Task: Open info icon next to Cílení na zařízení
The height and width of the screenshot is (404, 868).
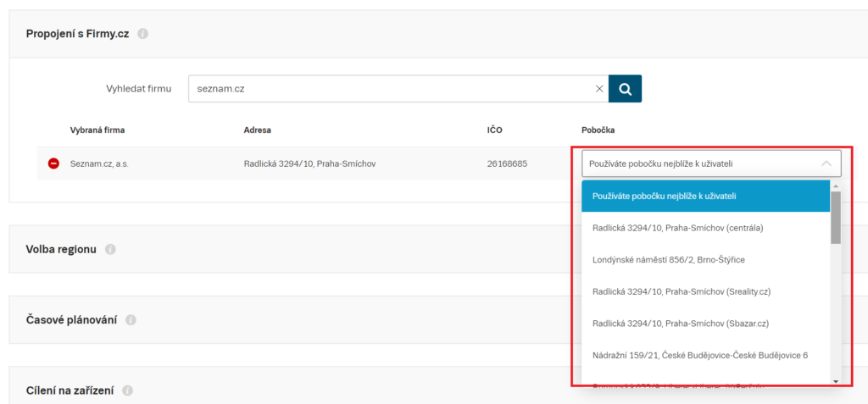Action: click(x=127, y=390)
